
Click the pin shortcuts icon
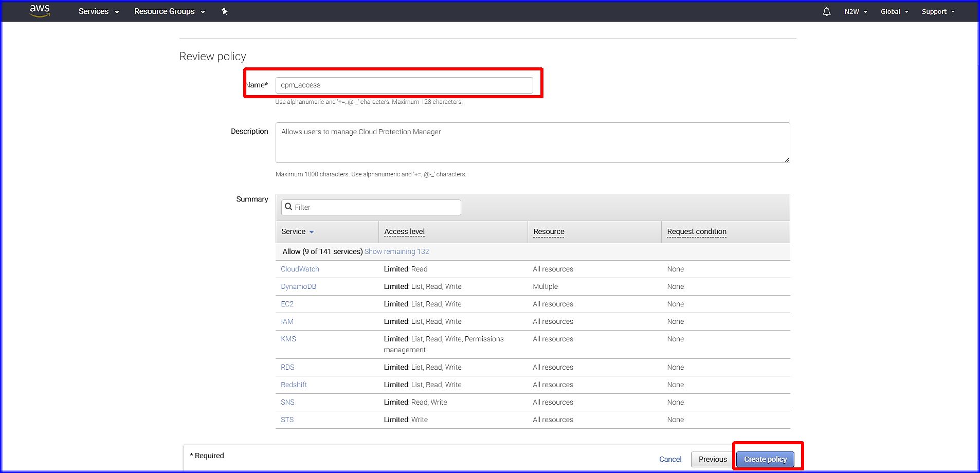[x=224, y=11]
